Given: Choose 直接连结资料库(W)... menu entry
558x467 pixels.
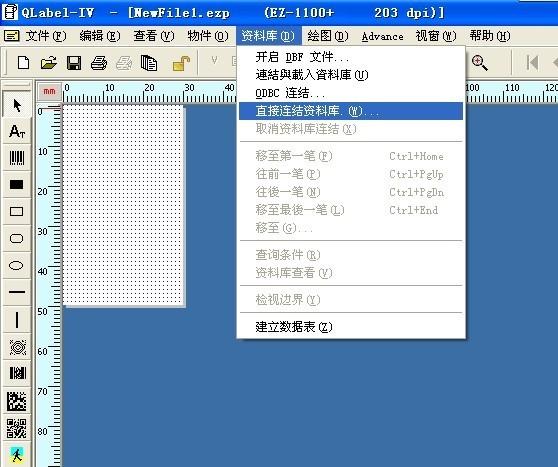Looking at the screenshot, I should [x=351, y=111].
